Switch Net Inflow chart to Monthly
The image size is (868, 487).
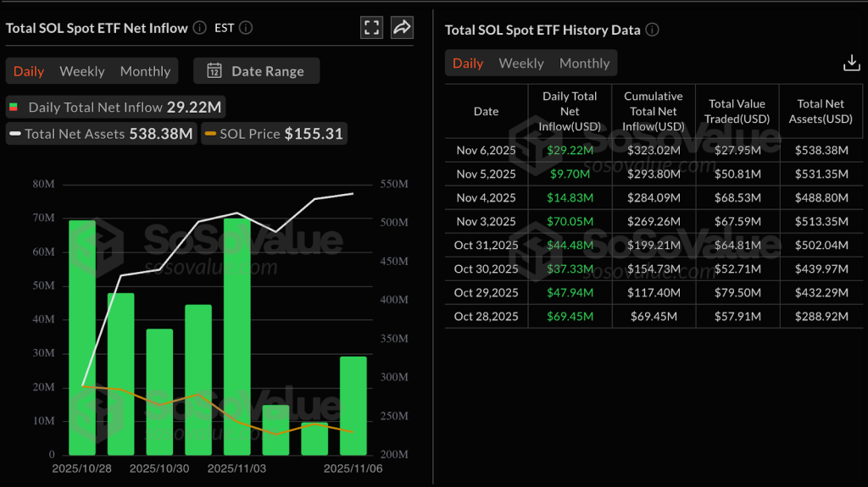click(x=145, y=71)
